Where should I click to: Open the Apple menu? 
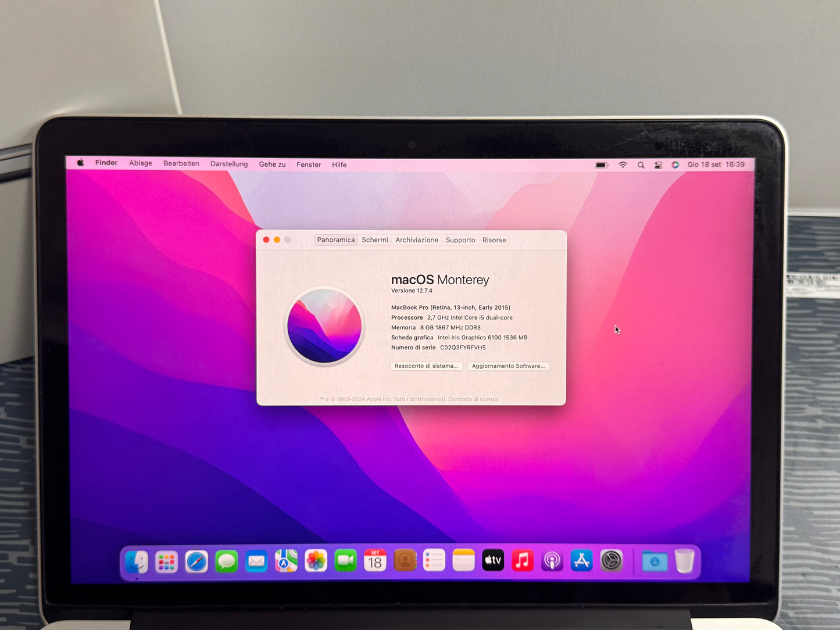point(81,163)
